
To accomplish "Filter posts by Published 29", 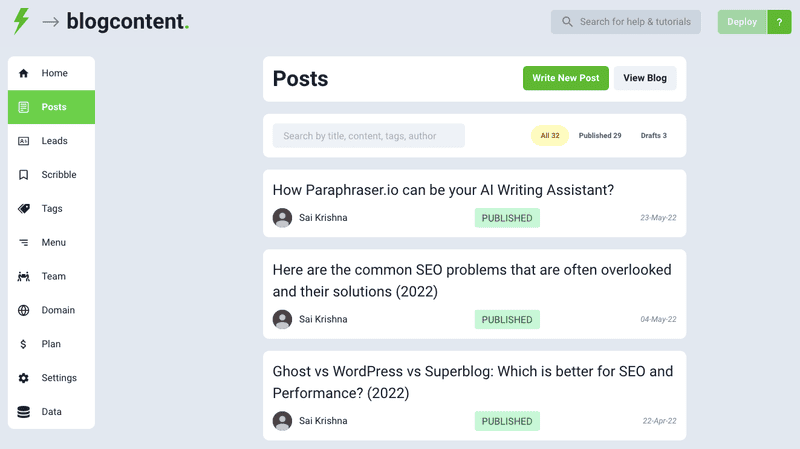I will point(600,135).
